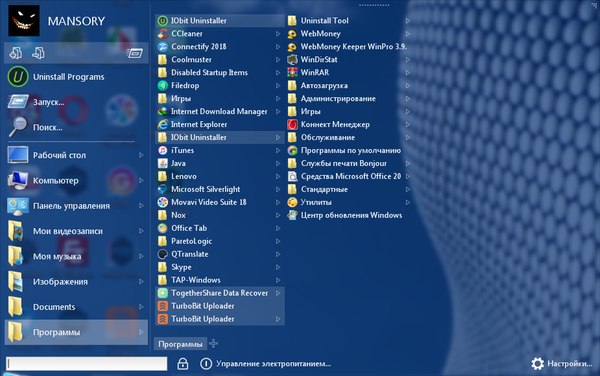Select Программы in the left sidebar
This screenshot has width=600, height=376.
click(x=76, y=332)
